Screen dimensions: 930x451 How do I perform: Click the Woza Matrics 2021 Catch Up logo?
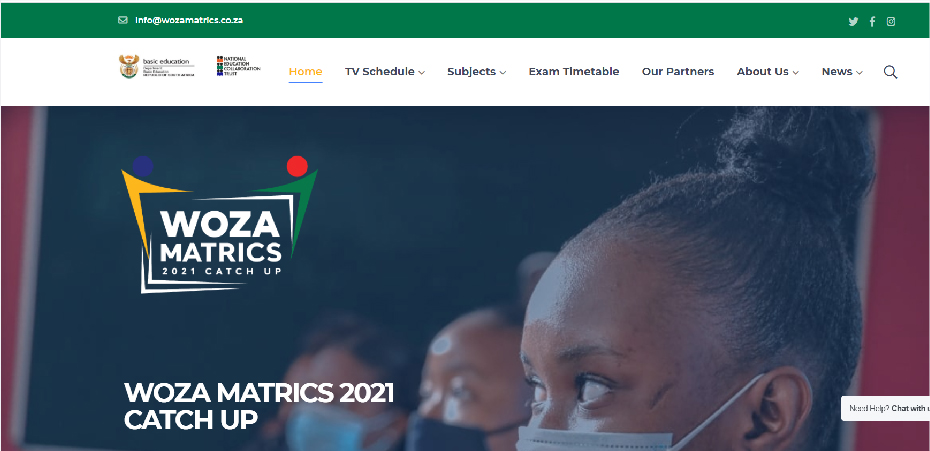(219, 224)
